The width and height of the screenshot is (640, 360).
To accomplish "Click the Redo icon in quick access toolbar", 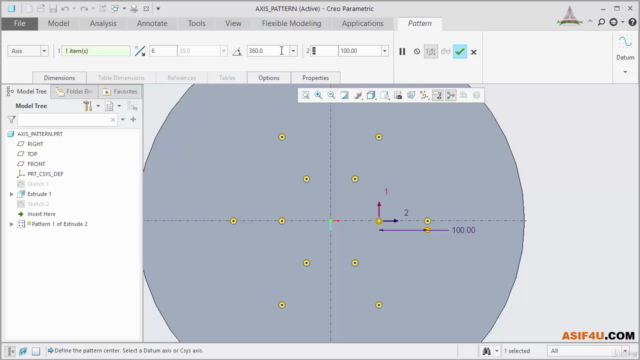I will pyautogui.click(x=84, y=9).
